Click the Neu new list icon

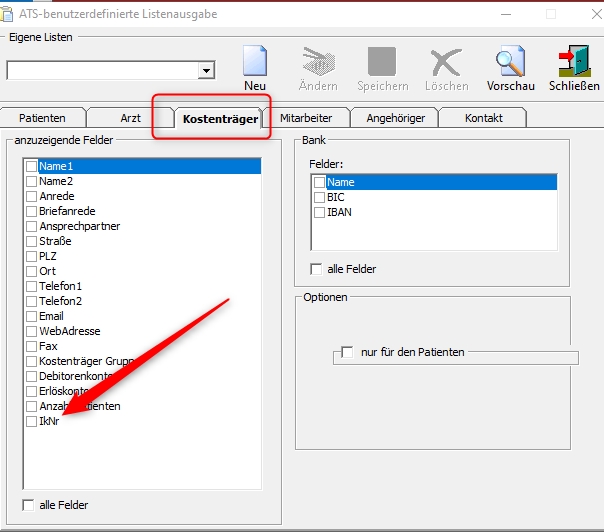[x=255, y=62]
